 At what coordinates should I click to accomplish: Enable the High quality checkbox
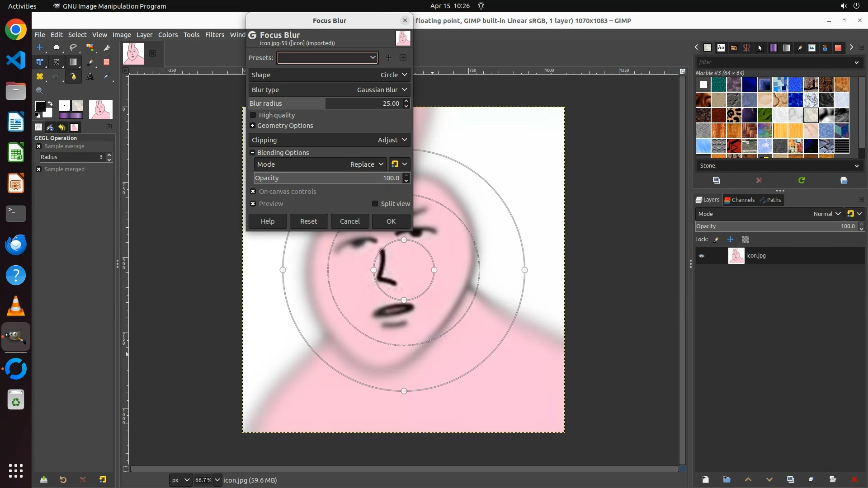(x=253, y=115)
